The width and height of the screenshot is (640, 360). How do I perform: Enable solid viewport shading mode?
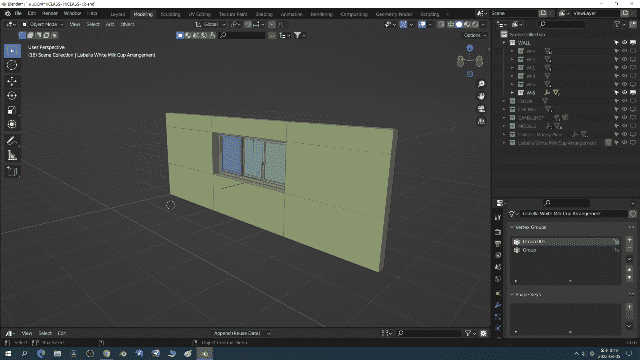coord(459,24)
